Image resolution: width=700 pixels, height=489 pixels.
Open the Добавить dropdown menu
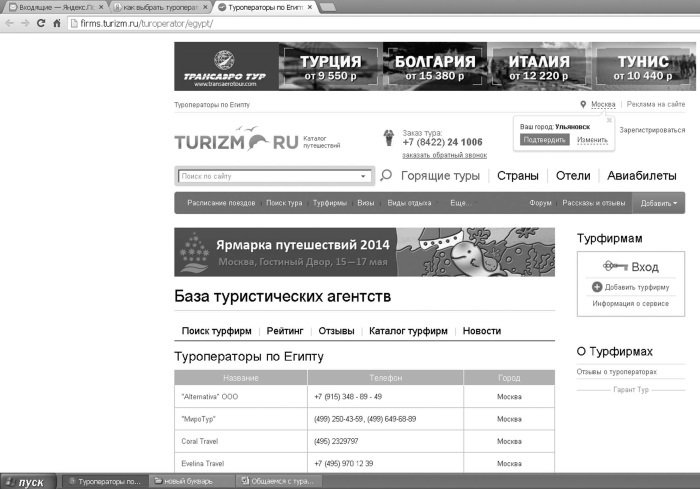click(x=658, y=203)
